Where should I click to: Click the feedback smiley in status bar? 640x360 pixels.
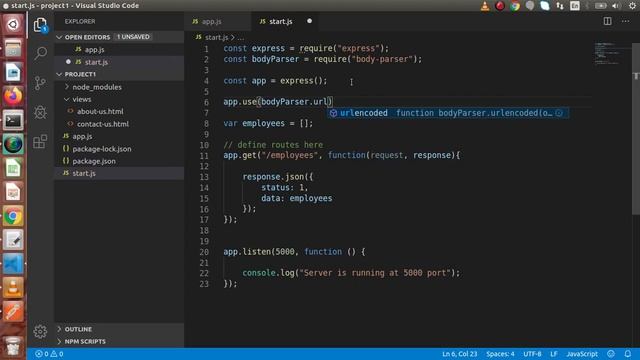pyautogui.click(x=611, y=354)
